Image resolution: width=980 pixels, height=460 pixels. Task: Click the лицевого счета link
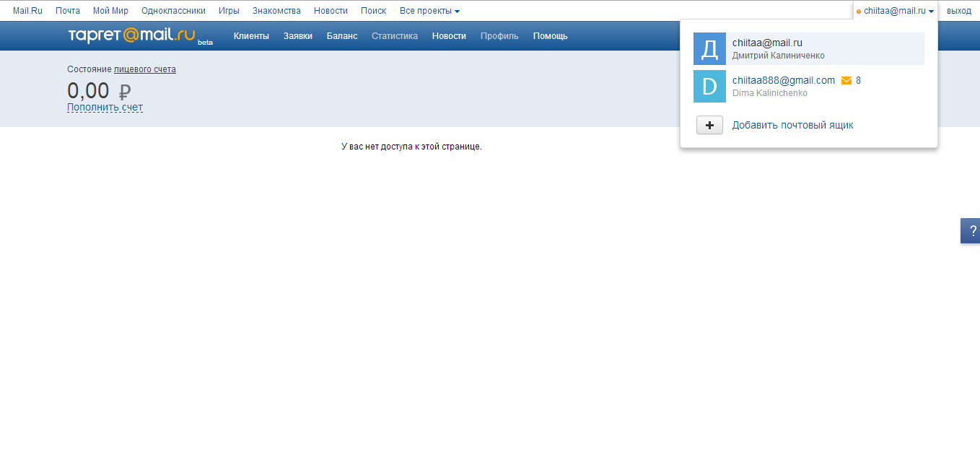pyautogui.click(x=145, y=69)
